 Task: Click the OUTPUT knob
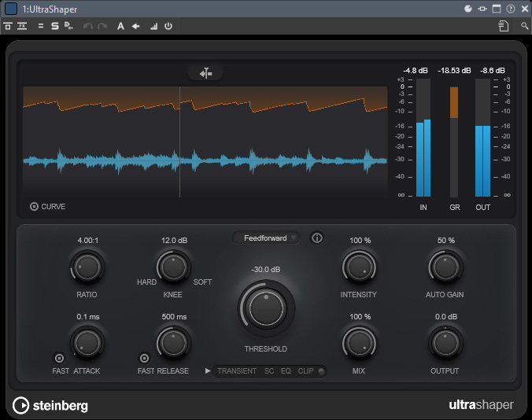pyautogui.click(x=445, y=343)
